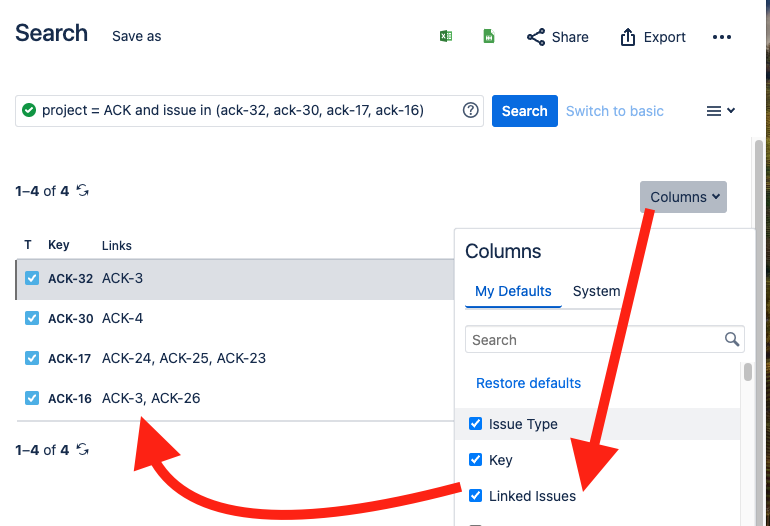
Task: Open the three-dot more actions menu
Action: pyautogui.click(x=721, y=37)
